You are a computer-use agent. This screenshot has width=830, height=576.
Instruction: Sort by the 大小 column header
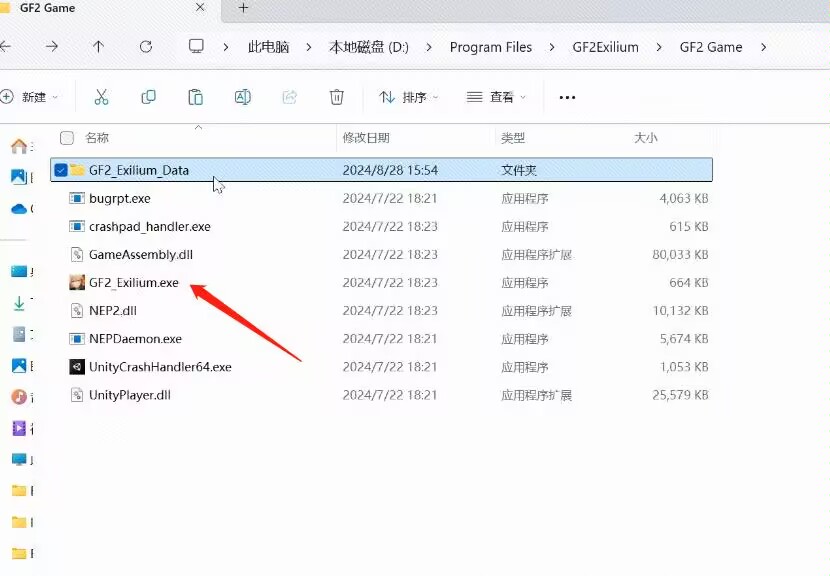pos(646,138)
